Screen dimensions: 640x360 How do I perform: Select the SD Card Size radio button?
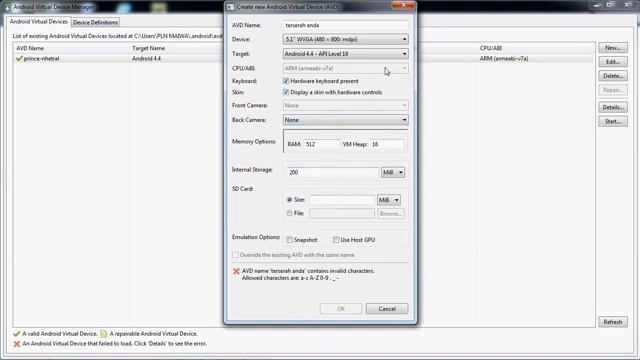click(289, 200)
